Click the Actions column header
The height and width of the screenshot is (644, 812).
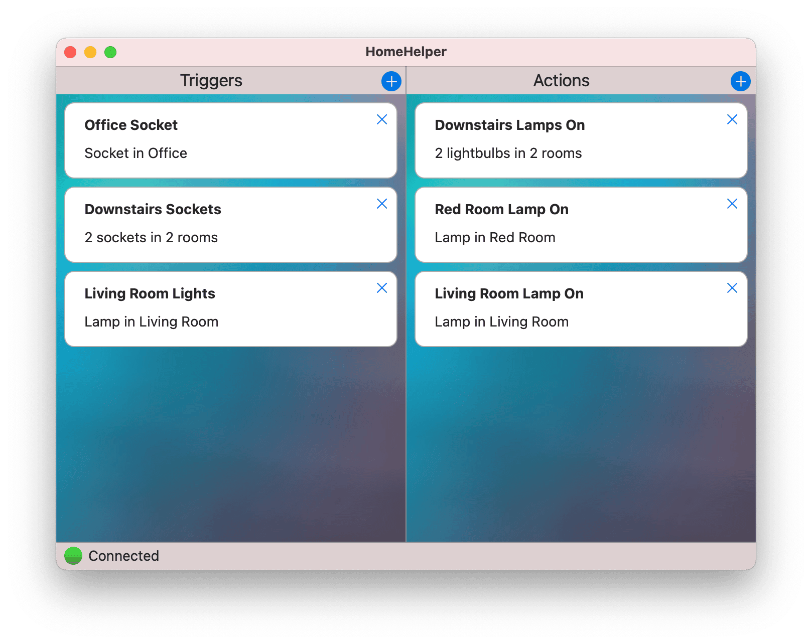(561, 80)
